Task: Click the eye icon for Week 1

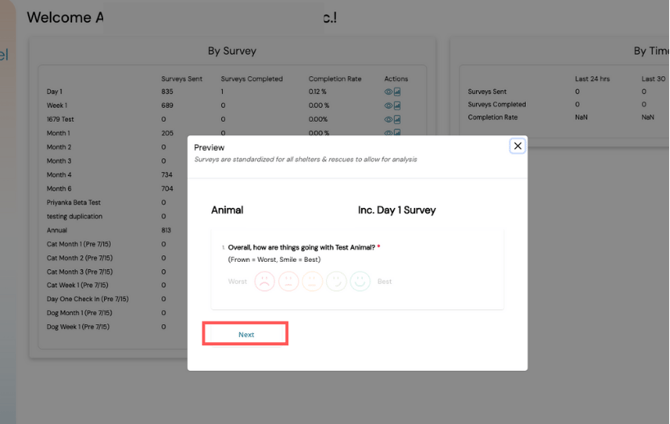Action: 389,105
